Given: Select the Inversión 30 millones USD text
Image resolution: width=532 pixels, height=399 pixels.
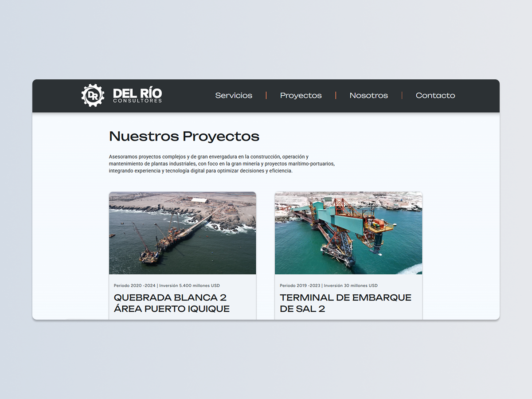Looking at the screenshot, I should [352, 286].
